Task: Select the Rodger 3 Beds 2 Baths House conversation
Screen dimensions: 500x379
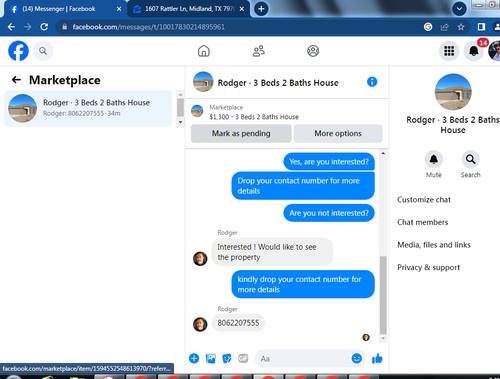Action: [88, 108]
